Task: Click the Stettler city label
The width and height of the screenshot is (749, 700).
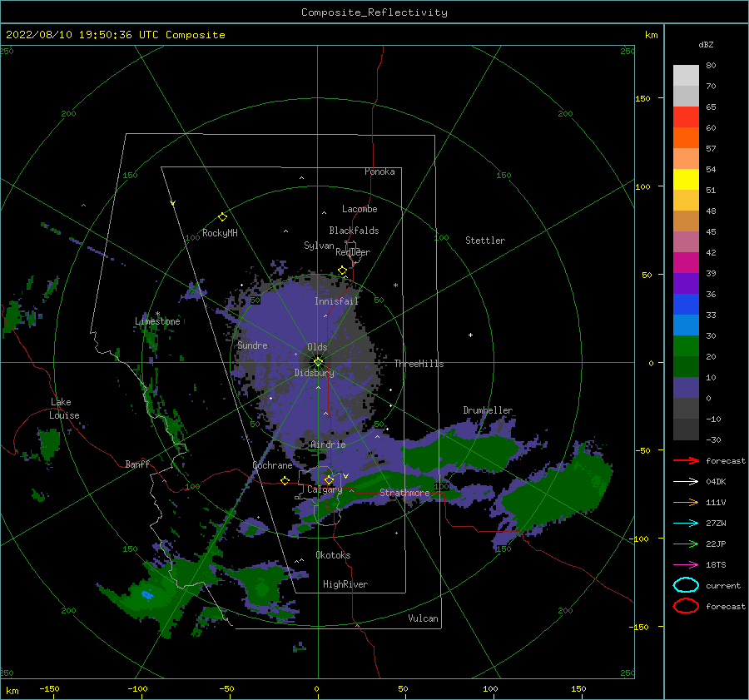Action: pyautogui.click(x=485, y=241)
